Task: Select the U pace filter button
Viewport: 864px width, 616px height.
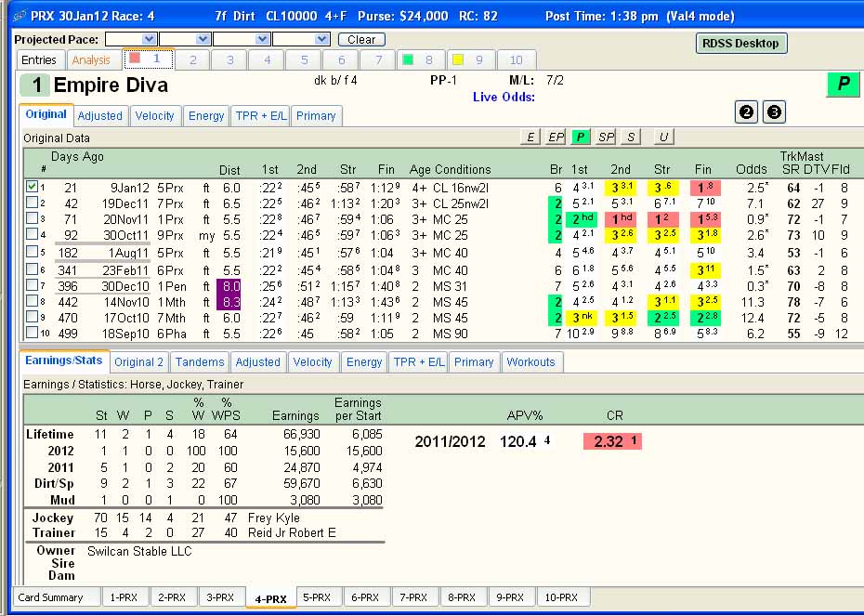Action: tap(663, 138)
